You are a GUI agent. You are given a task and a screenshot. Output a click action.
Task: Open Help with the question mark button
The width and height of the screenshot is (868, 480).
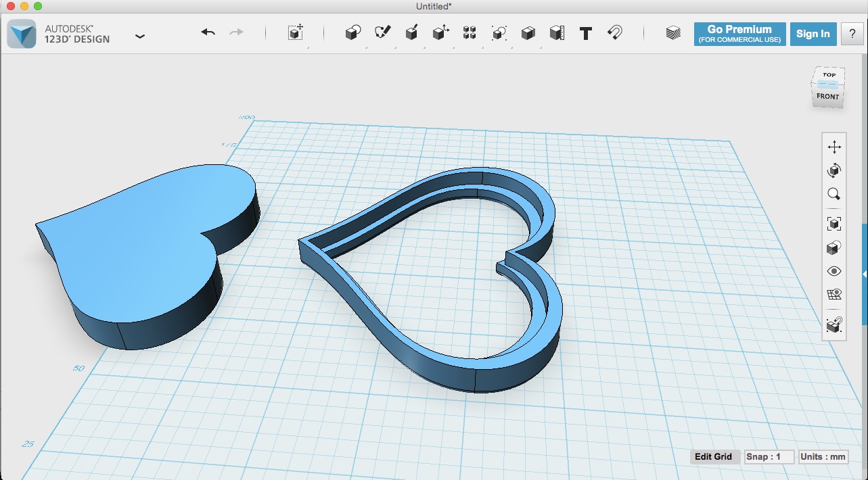click(852, 34)
